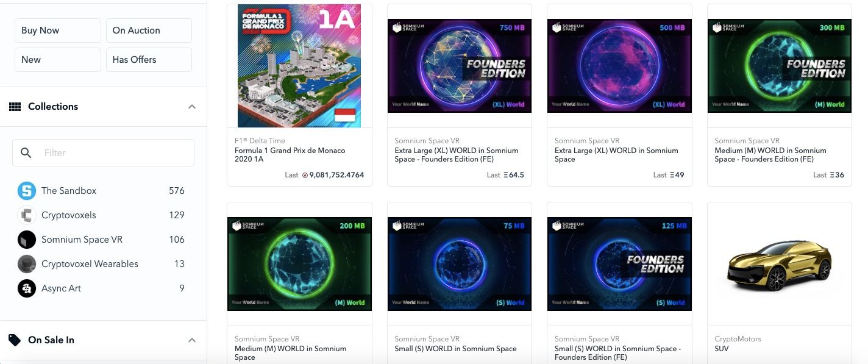Click the Somnium Space VR collection icon
This screenshot has height=364, width=868.
click(x=27, y=240)
